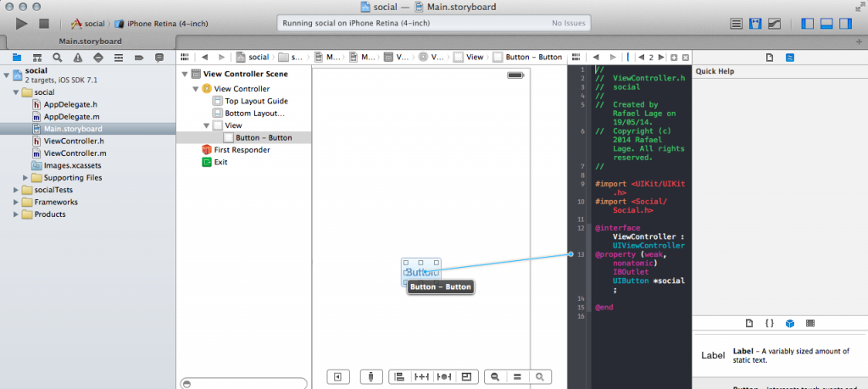Hide the Utilities panel on right
868x389 pixels.
[846, 24]
